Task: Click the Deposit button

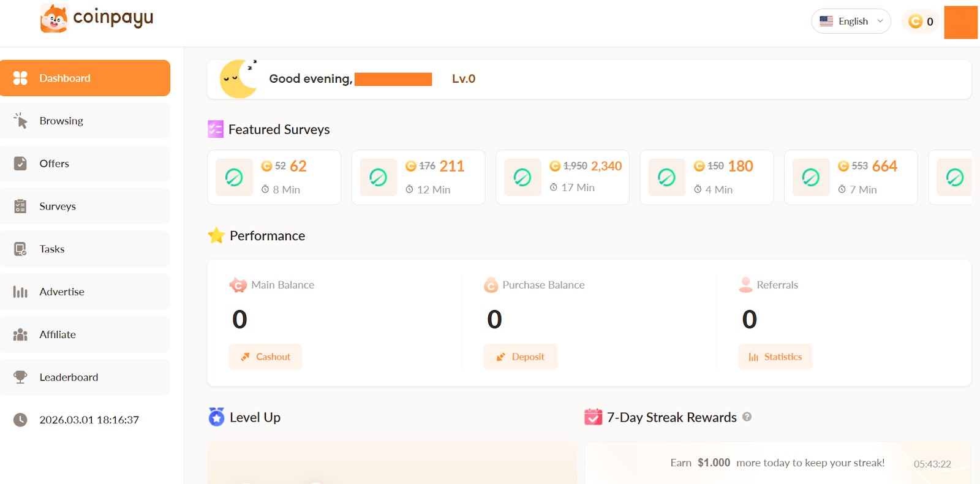Action: (x=521, y=357)
